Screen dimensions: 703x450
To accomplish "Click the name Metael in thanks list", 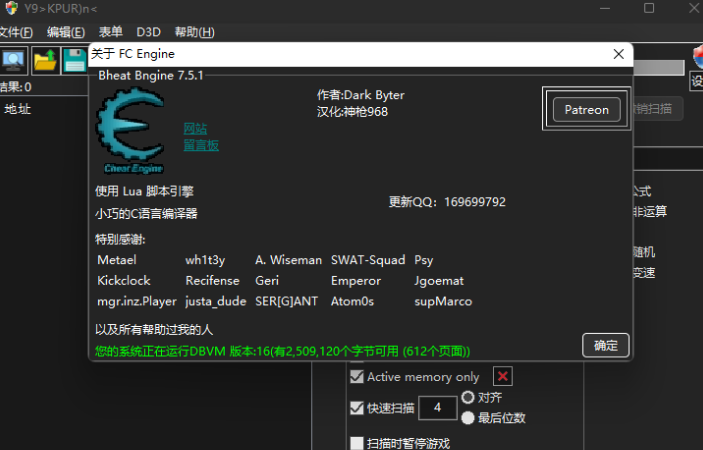I will 117,260.
